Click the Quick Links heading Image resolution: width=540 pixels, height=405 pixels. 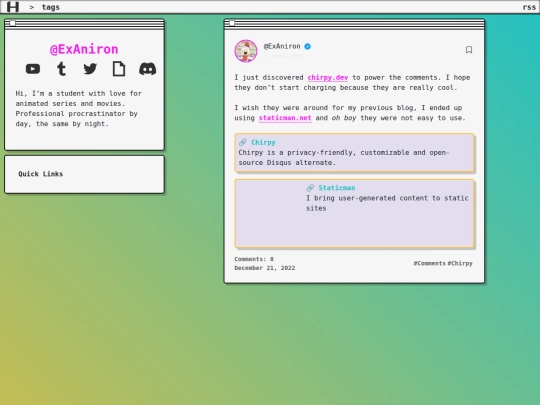(41, 174)
